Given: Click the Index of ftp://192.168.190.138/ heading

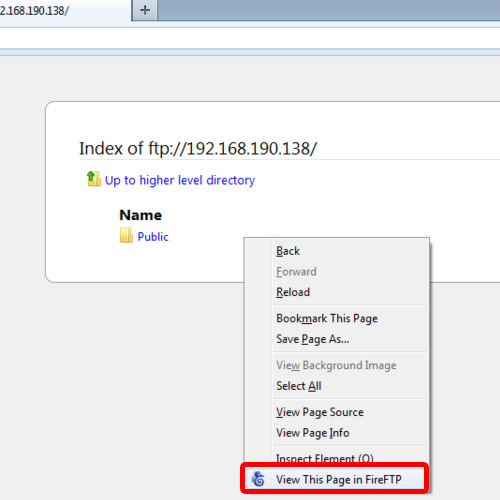Looking at the screenshot, I should coord(198,149).
